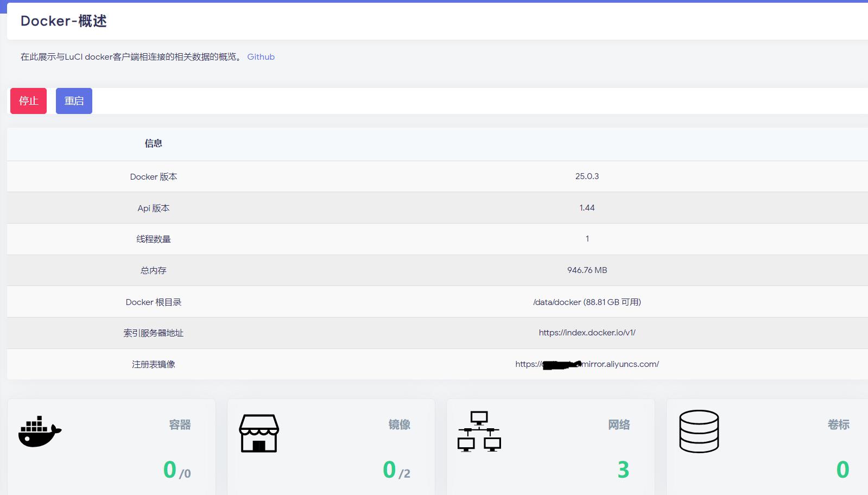Viewport: 868px width, 495px height.
Task: Click the storefront images icon
Action: pyautogui.click(x=259, y=433)
